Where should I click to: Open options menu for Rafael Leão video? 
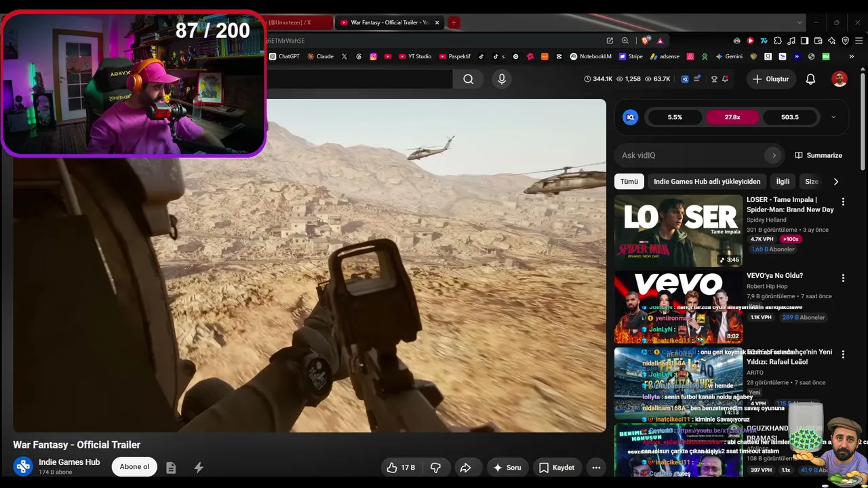[x=843, y=354]
